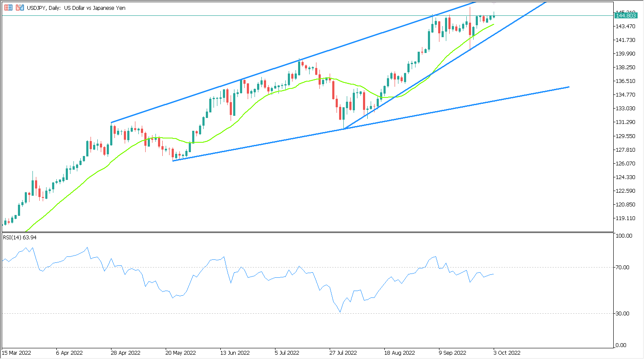Click the 143.470 price axis label

[625, 26]
